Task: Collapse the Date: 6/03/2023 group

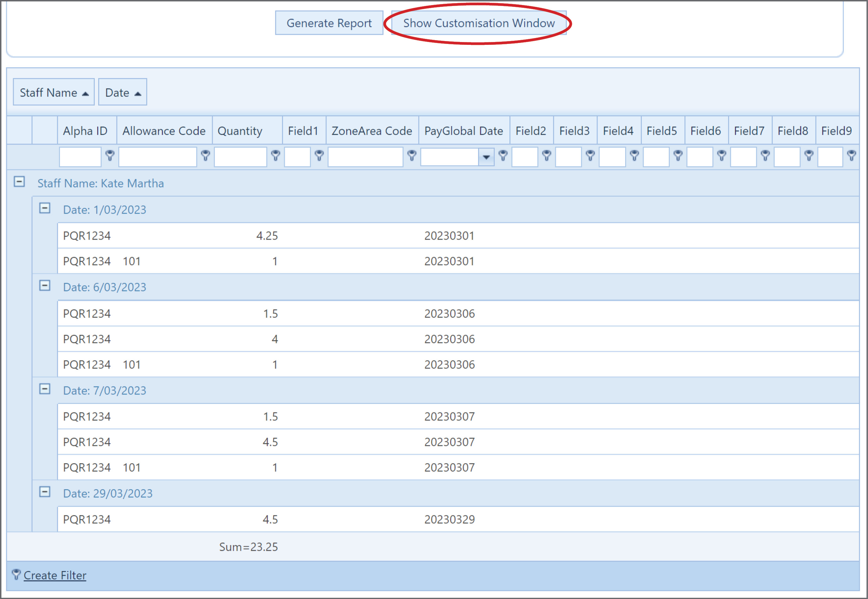Action: click(45, 286)
